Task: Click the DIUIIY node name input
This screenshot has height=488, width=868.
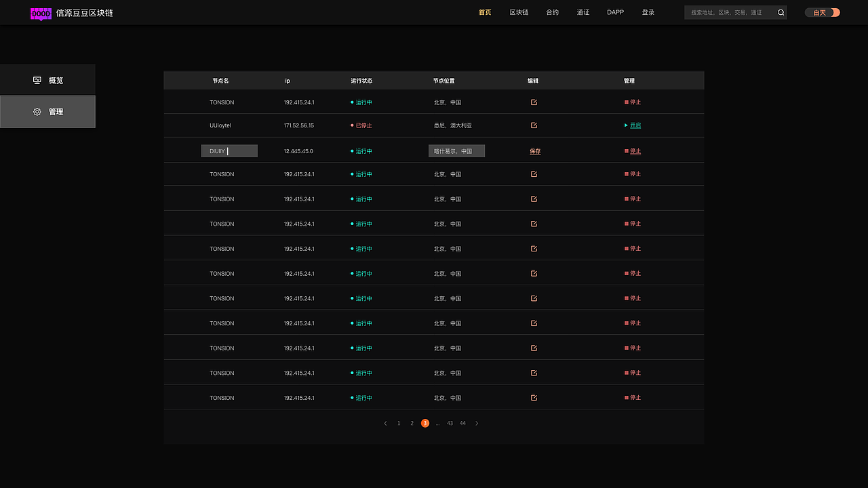Action: (229, 151)
